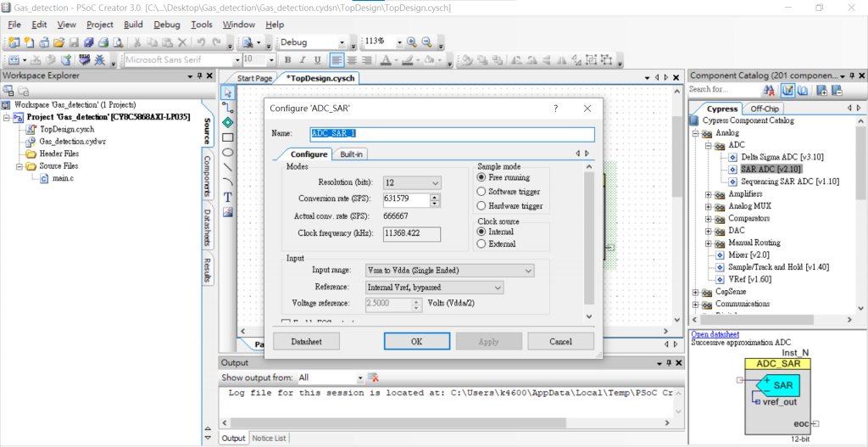
Task: Click the Zoom Out magnifier icon
Action: click(x=426, y=42)
